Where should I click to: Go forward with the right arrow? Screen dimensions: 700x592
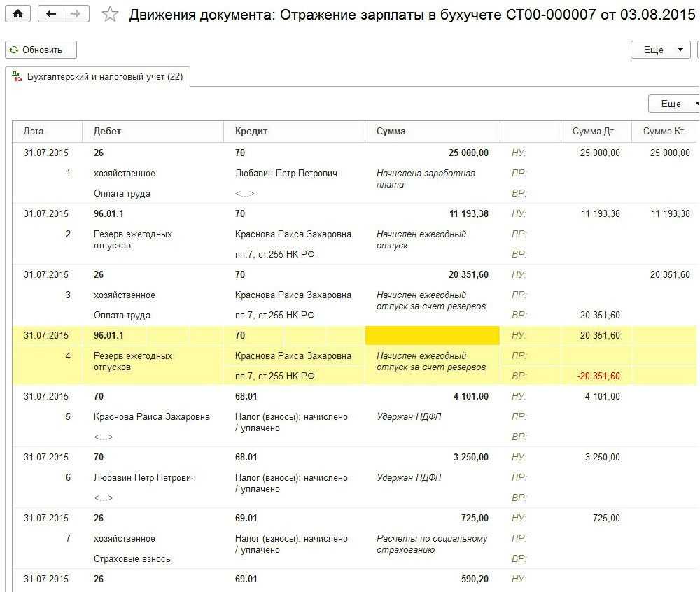(x=77, y=14)
